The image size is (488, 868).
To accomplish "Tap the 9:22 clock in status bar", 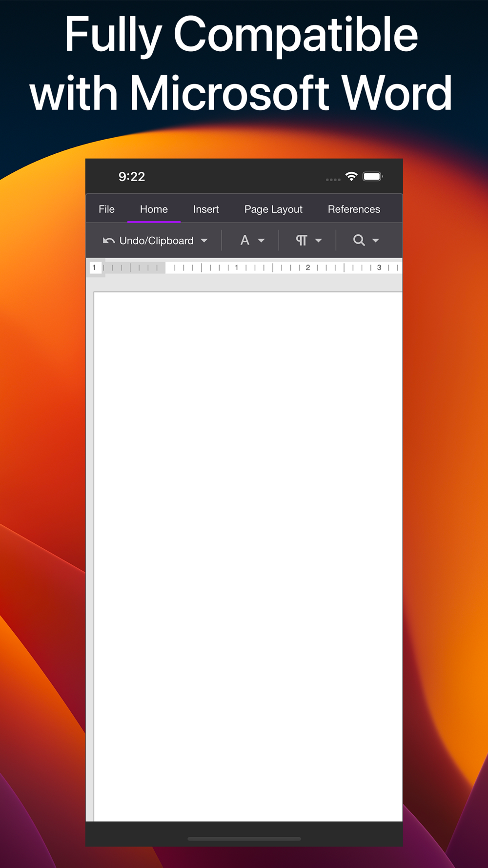I will tap(132, 177).
